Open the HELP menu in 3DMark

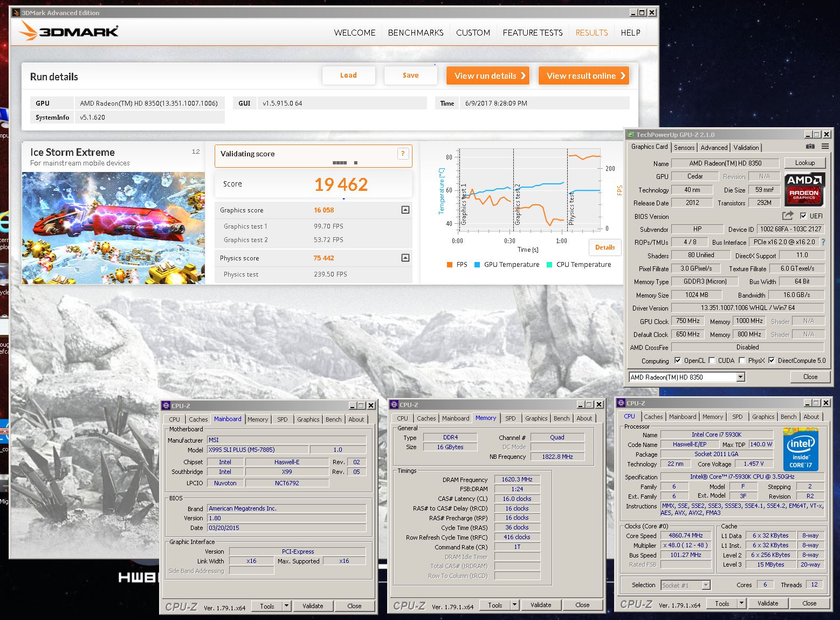pyautogui.click(x=630, y=32)
